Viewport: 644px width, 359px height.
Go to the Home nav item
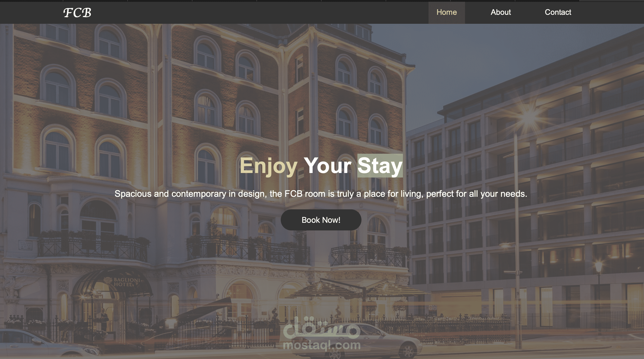click(446, 12)
